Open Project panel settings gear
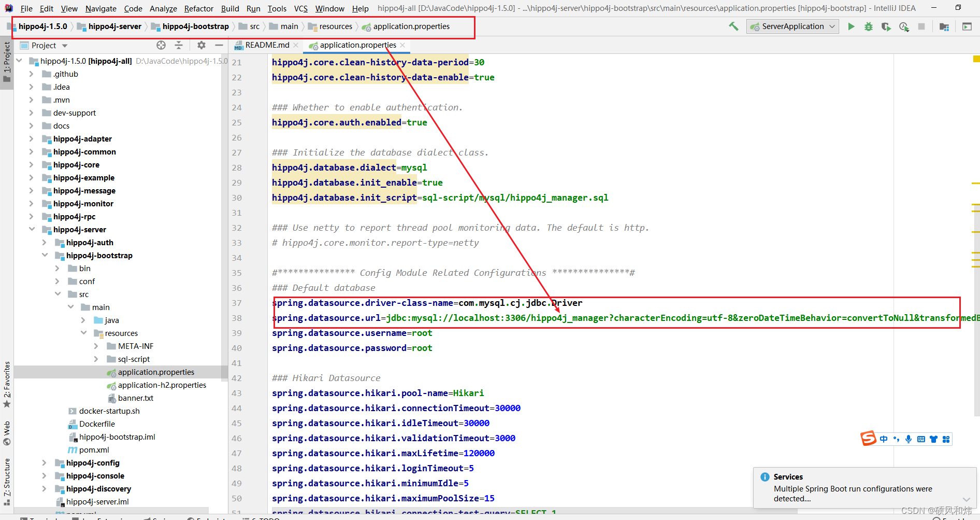The image size is (980, 520). (201, 45)
